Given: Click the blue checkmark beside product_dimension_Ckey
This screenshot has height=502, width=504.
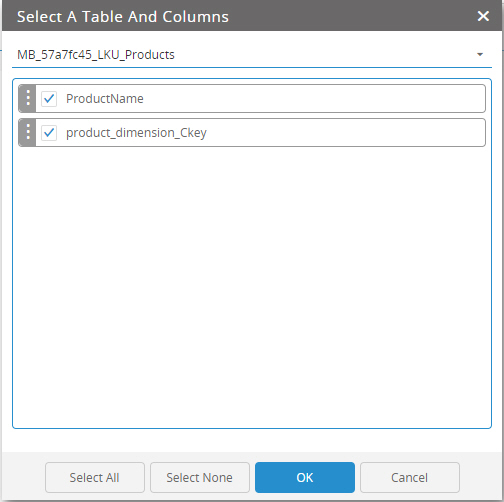Looking at the screenshot, I should pyautogui.click(x=49, y=133).
